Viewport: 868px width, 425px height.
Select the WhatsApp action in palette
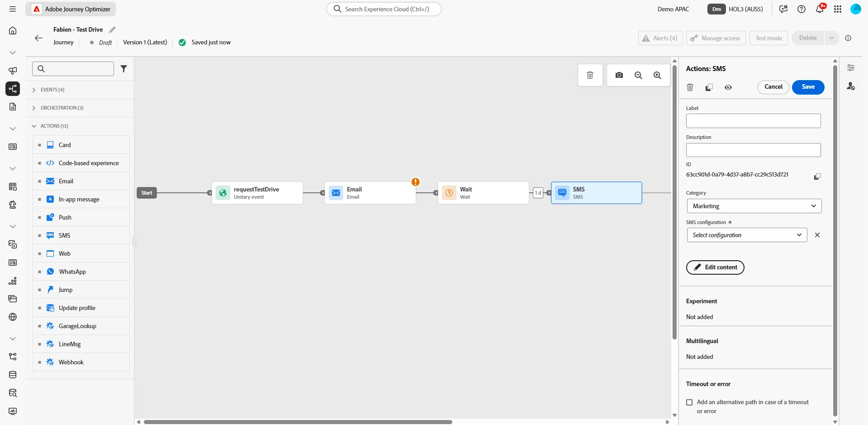click(81, 272)
